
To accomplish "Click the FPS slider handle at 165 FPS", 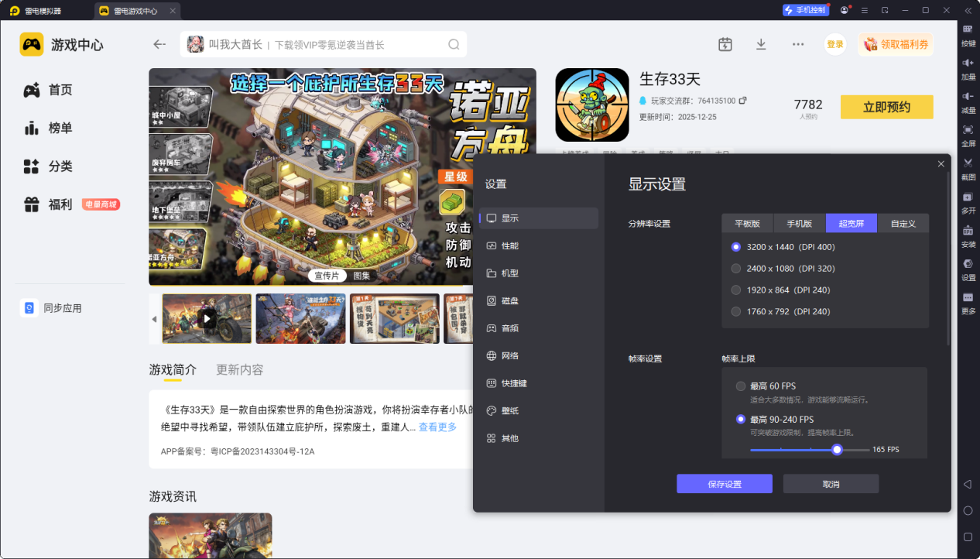I will coord(837,449).
